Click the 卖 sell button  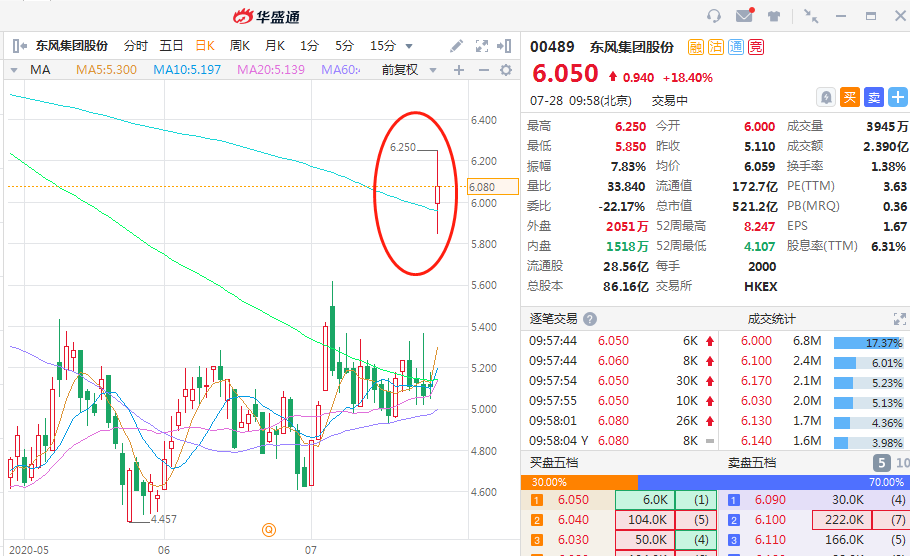[x=873, y=97]
